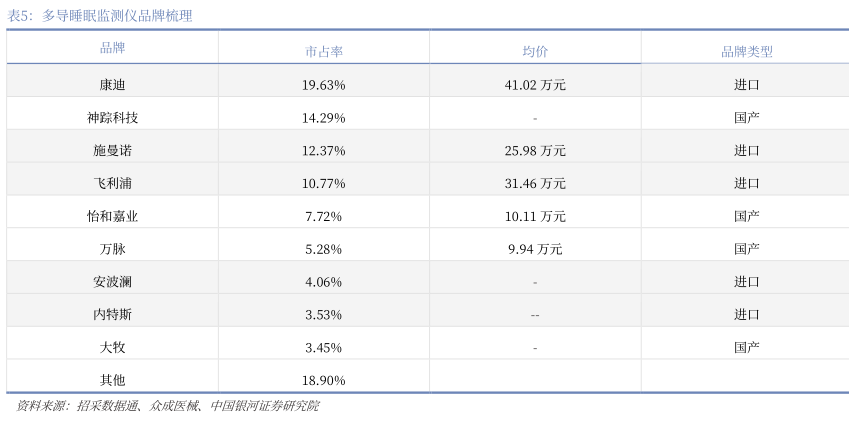Select the 其他 row label
849x423 pixels.
112,380
